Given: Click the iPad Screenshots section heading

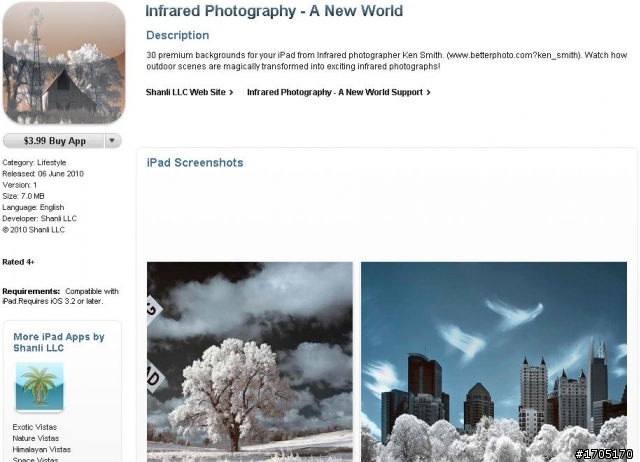Looking at the screenshot, I should pyautogui.click(x=195, y=163).
